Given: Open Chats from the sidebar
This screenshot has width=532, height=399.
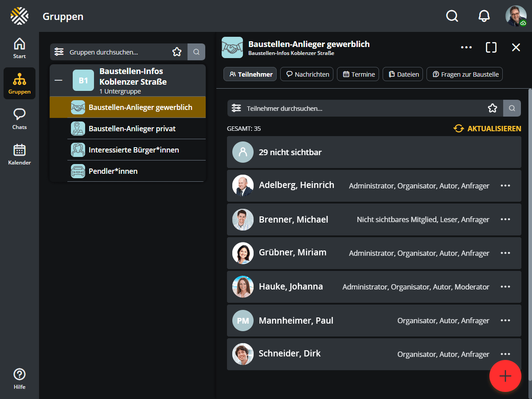Looking at the screenshot, I should pos(20,119).
